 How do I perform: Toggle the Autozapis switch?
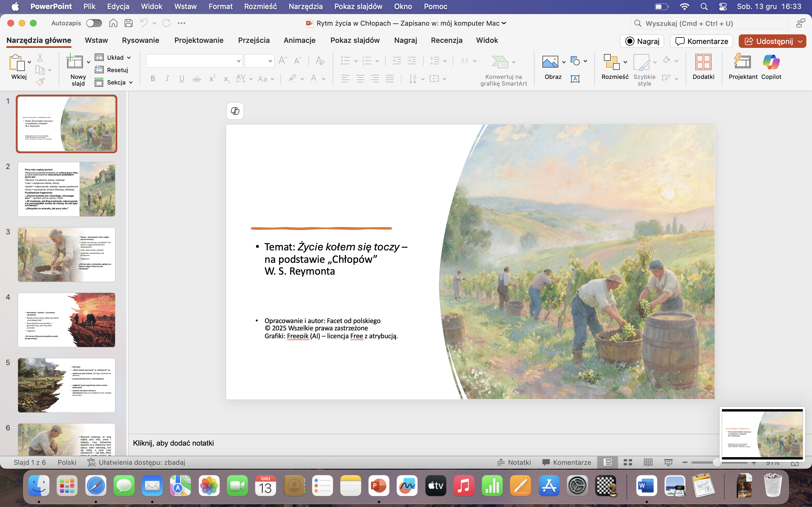[94, 23]
